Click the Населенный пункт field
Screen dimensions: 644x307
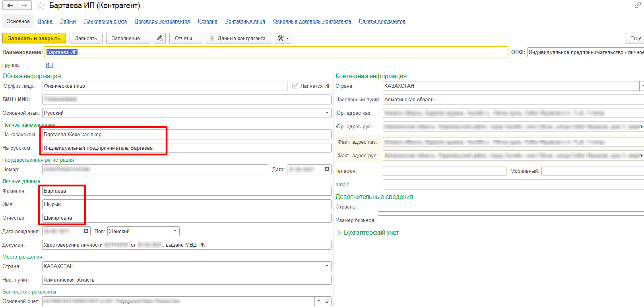(513, 100)
